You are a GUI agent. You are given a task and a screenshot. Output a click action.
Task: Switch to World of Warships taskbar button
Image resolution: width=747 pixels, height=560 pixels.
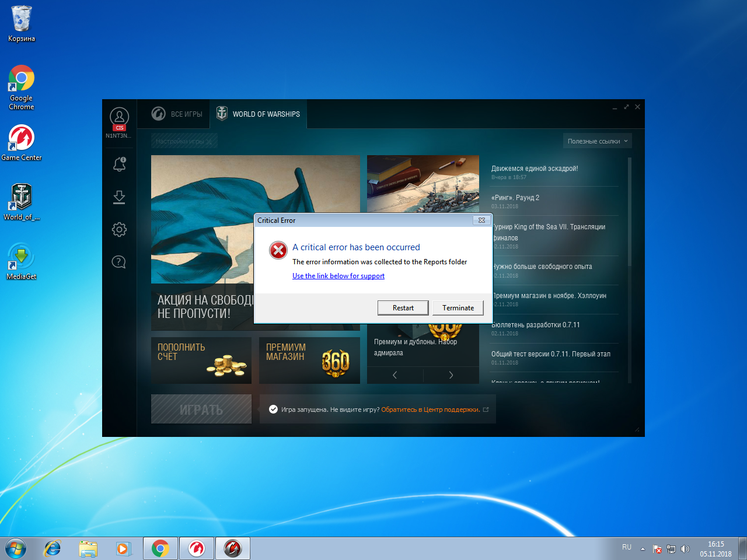233,548
